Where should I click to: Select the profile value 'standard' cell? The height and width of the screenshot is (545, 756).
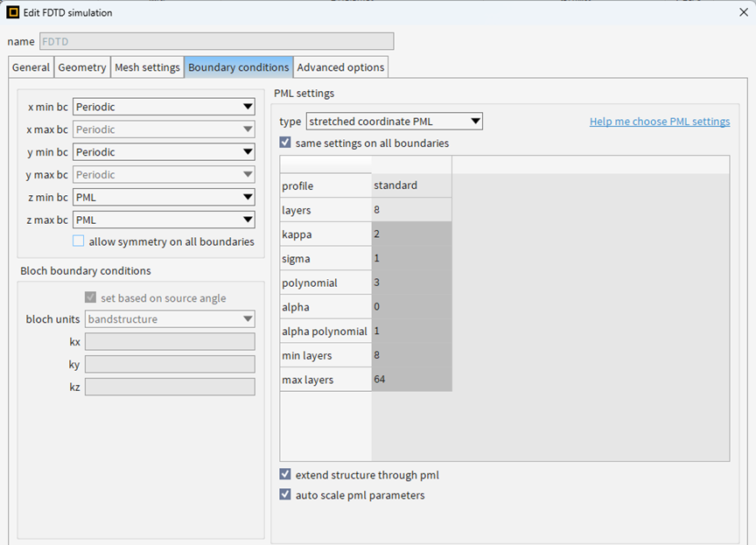(x=412, y=185)
